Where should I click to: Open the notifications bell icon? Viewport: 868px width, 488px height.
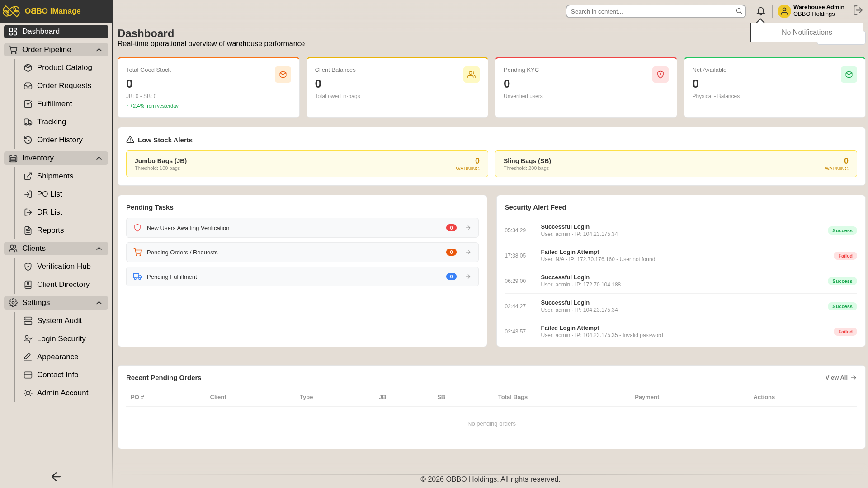point(761,11)
